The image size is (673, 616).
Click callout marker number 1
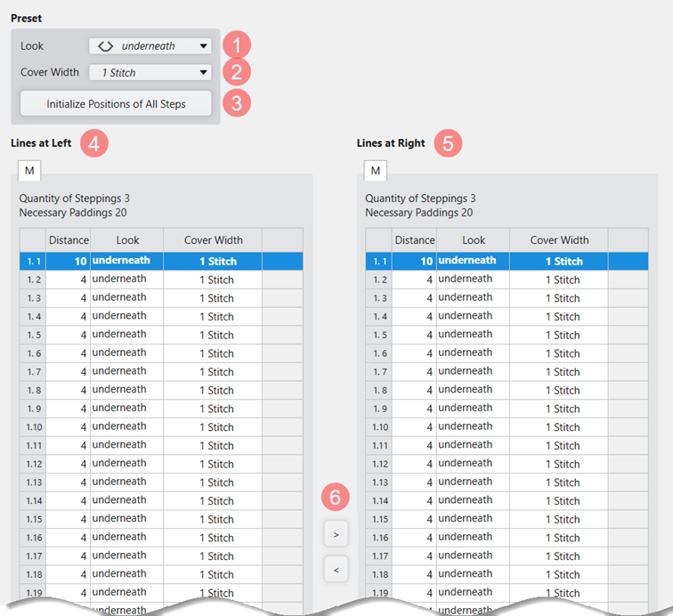(237, 45)
